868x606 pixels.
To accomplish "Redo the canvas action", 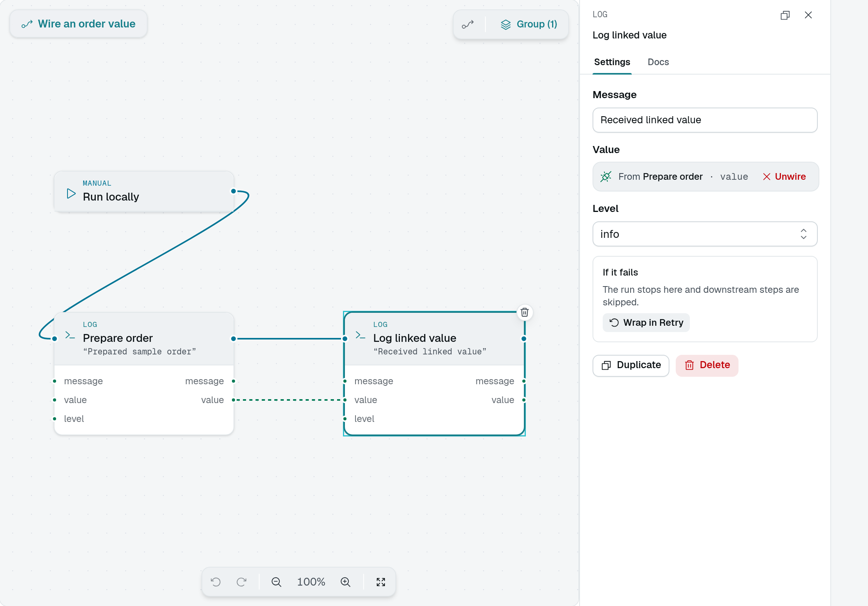I will tap(242, 582).
